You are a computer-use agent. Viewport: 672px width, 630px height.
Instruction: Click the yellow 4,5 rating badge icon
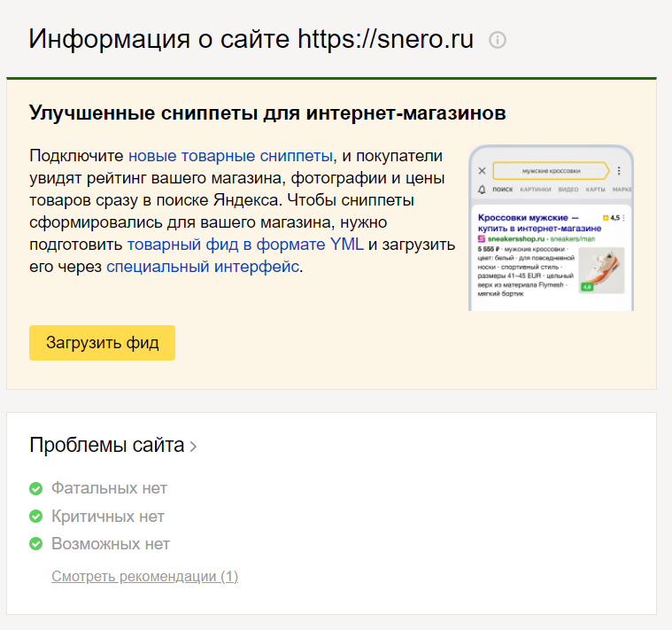[x=606, y=217]
